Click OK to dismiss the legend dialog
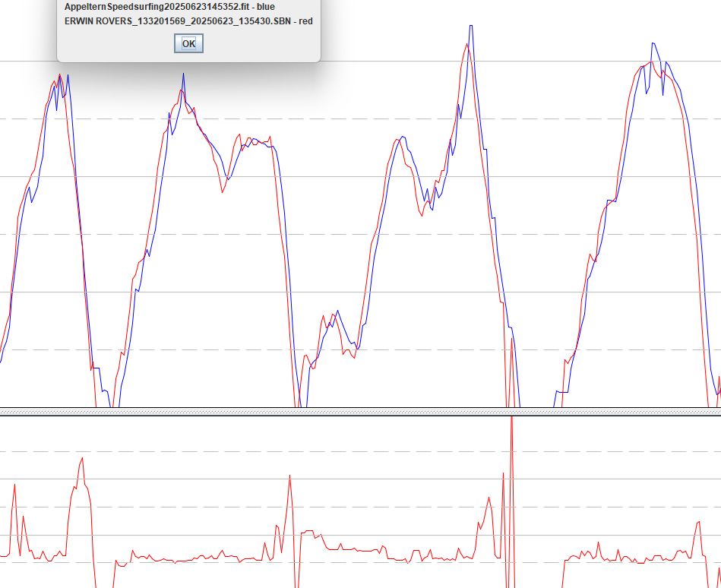 click(x=188, y=43)
